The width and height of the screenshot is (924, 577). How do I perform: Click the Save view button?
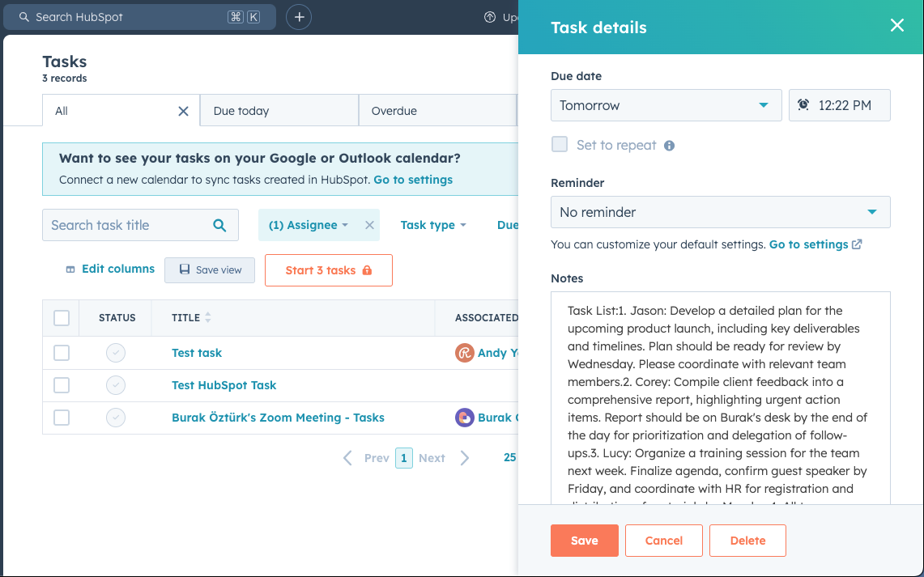[210, 269]
